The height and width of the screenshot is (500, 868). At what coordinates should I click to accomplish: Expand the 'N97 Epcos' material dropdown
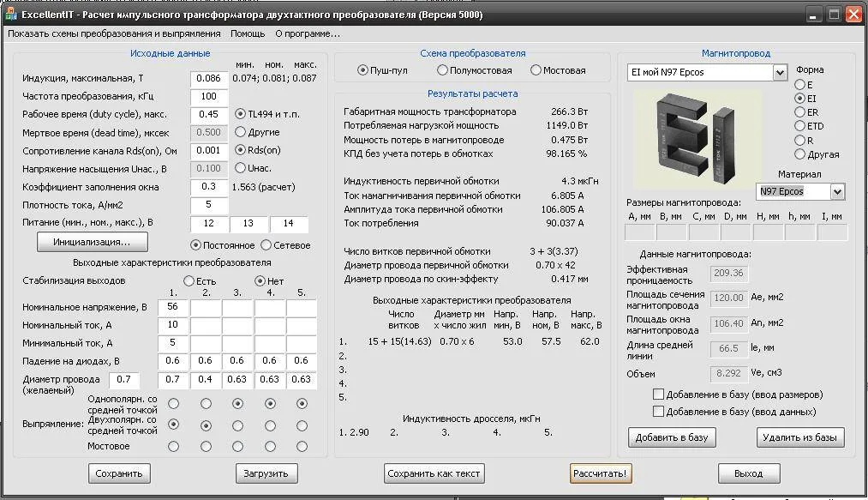coord(837,192)
